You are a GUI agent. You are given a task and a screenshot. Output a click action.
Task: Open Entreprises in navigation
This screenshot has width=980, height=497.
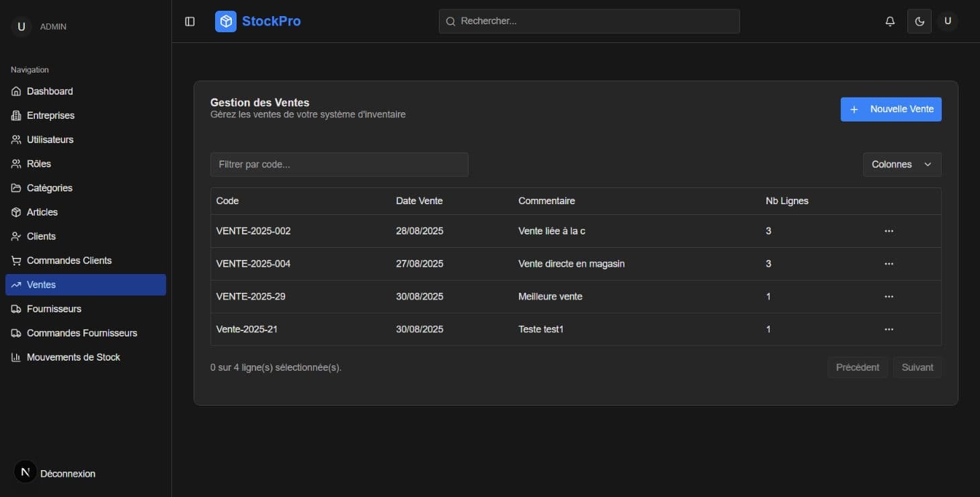85,116
